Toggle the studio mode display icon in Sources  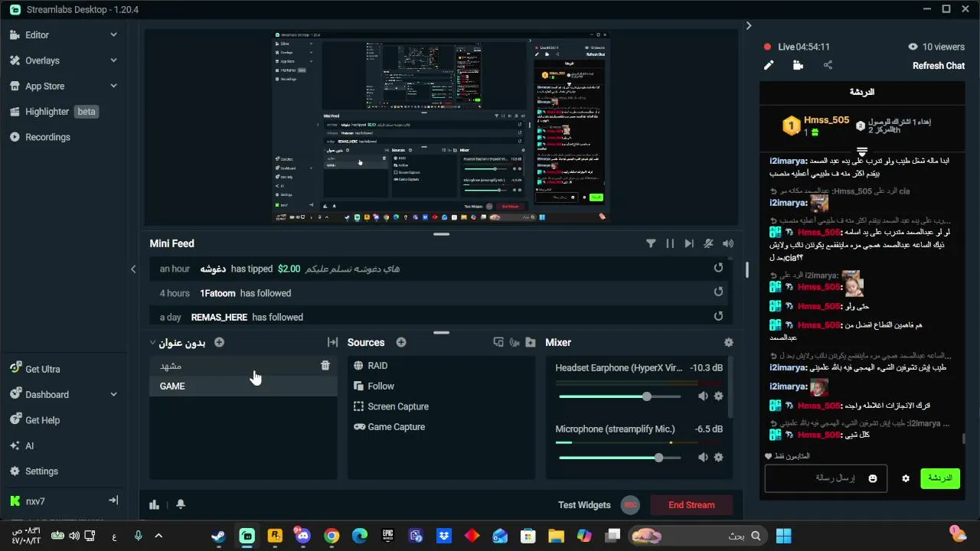498,342
